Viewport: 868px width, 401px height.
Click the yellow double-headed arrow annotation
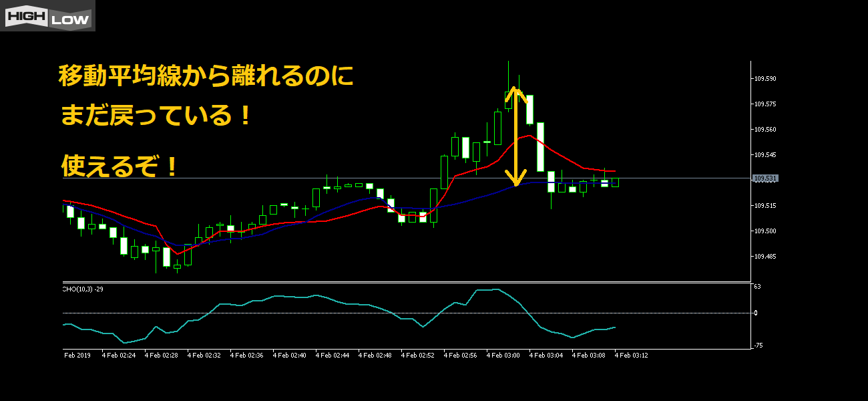point(515,137)
